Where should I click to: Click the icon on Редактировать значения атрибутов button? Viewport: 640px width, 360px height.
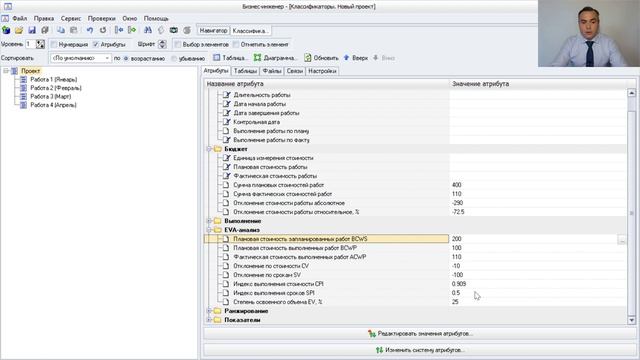(x=371, y=334)
